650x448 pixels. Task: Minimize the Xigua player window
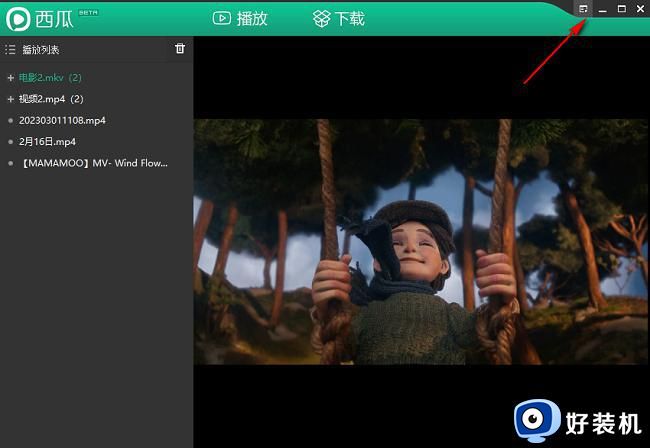(603, 9)
